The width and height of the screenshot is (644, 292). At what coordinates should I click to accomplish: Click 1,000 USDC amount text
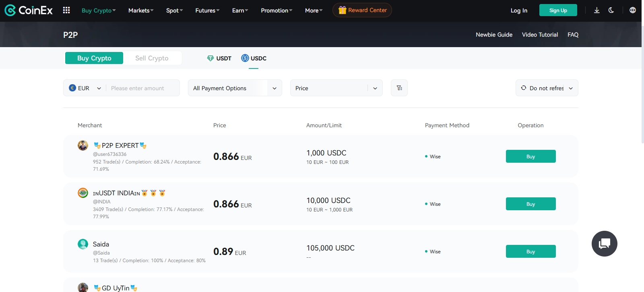(326, 153)
